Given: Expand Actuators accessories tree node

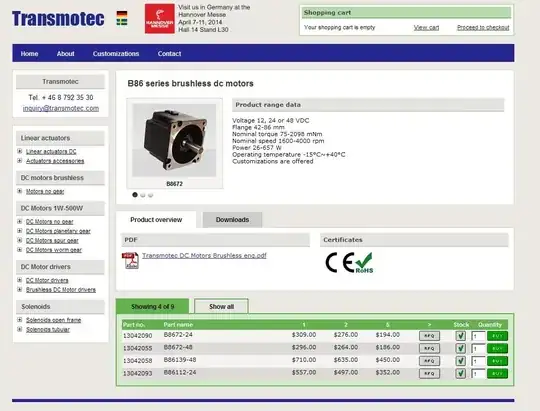Looking at the screenshot, I should pyautogui.click(x=20, y=161).
